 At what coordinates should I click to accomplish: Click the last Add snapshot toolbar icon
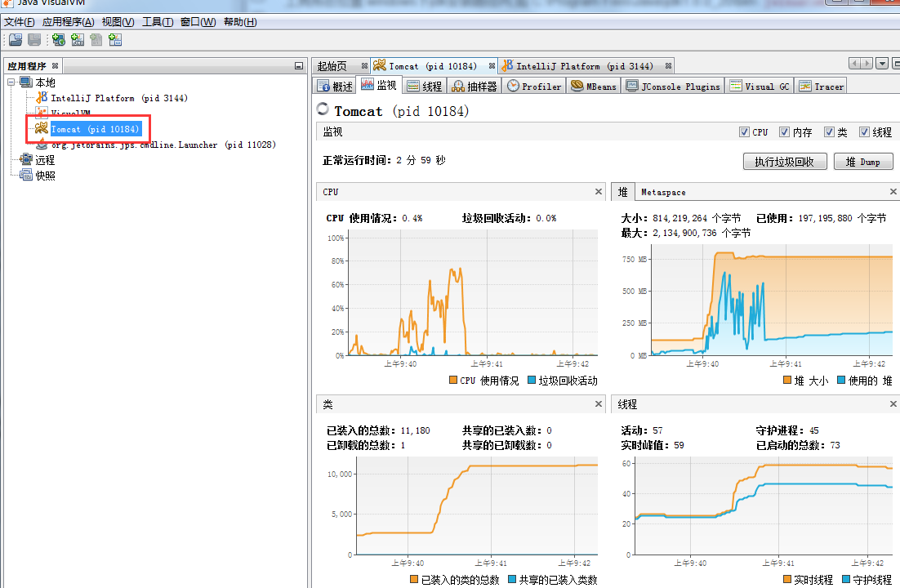115,40
